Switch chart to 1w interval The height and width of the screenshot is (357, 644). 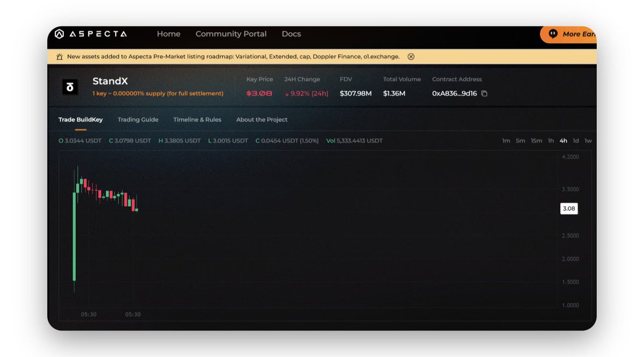(x=588, y=141)
